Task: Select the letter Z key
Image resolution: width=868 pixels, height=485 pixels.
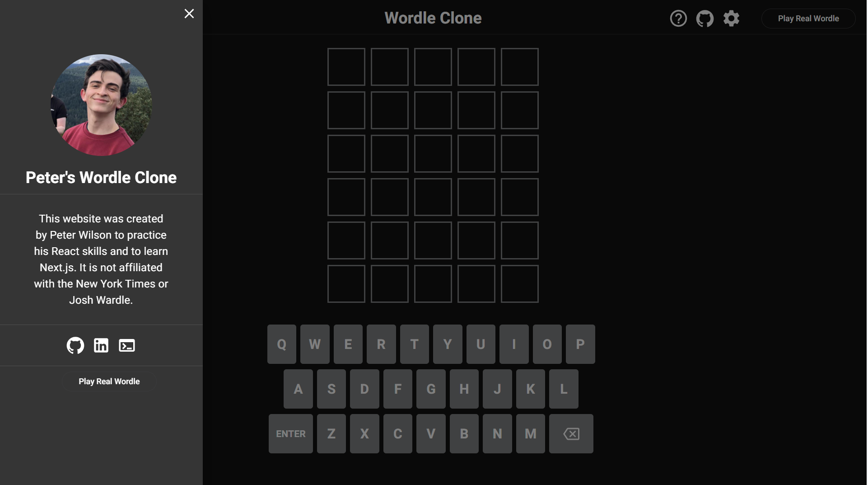Action: pyautogui.click(x=331, y=434)
